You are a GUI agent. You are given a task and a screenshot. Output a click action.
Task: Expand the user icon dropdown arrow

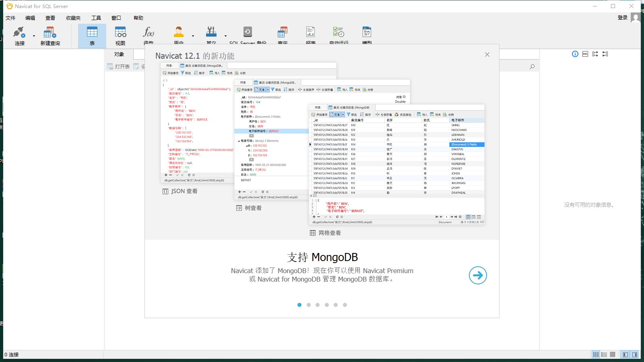(193, 36)
